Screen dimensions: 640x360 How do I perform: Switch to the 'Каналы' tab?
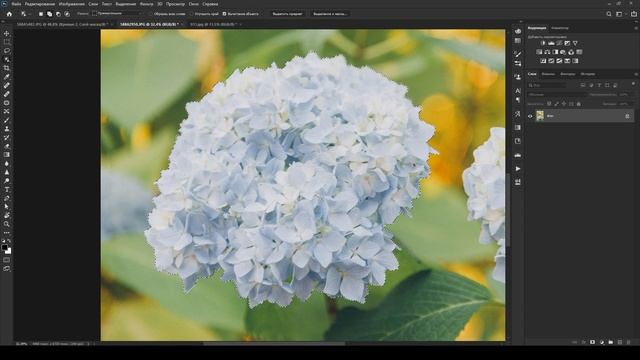pos(548,74)
